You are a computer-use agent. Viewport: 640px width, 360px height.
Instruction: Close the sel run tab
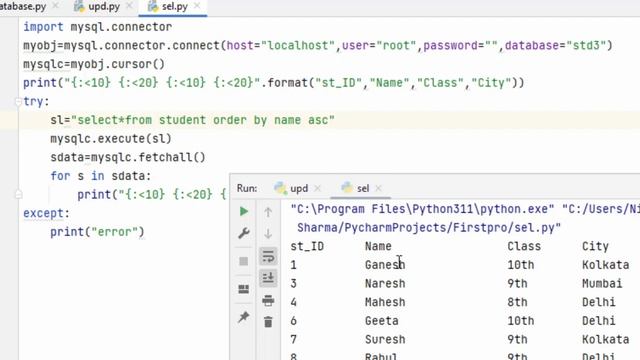[378, 188]
